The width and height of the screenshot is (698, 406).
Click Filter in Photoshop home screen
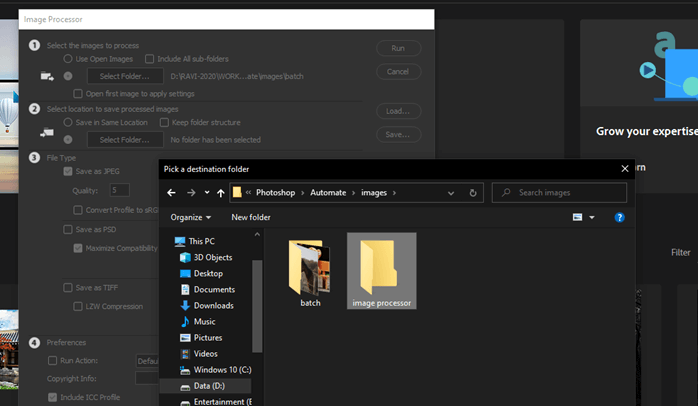(x=681, y=252)
